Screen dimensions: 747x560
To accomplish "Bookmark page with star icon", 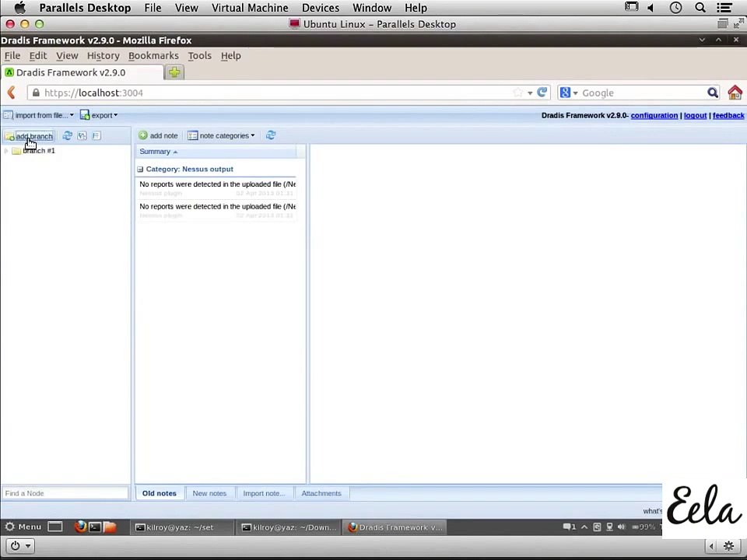I will click(x=518, y=93).
